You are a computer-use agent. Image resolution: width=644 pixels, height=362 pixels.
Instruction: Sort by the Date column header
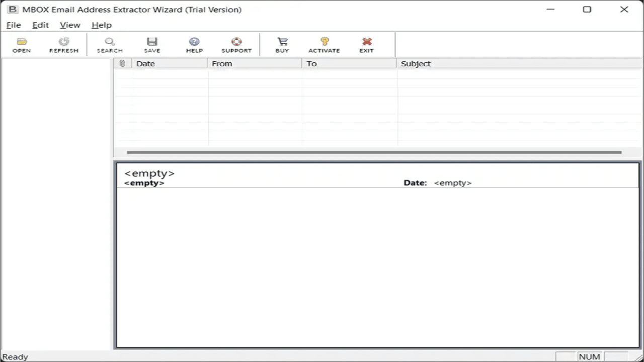tap(169, 63)
